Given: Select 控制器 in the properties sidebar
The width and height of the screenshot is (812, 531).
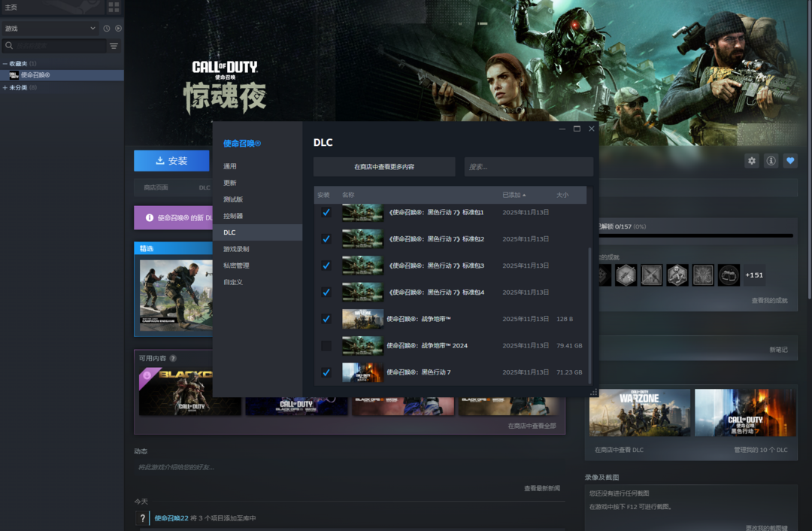Looking at the screenshot, I should (233, 216).
